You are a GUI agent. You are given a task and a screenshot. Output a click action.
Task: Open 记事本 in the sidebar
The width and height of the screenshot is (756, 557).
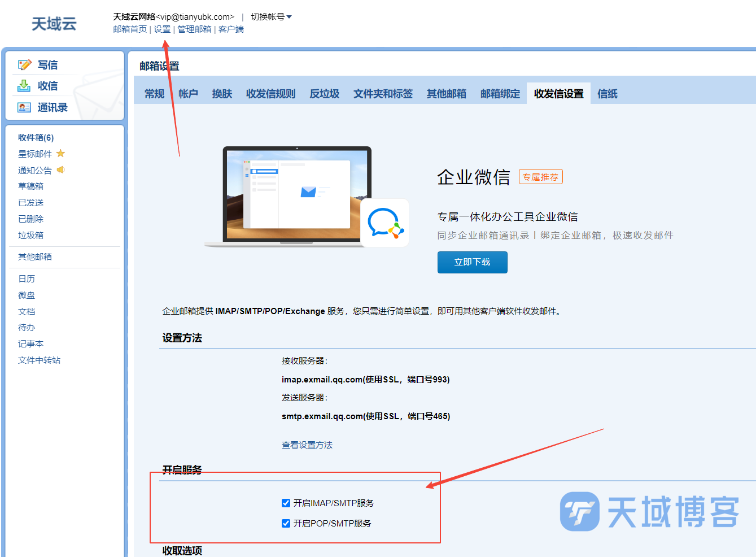[x=30, y=344]
